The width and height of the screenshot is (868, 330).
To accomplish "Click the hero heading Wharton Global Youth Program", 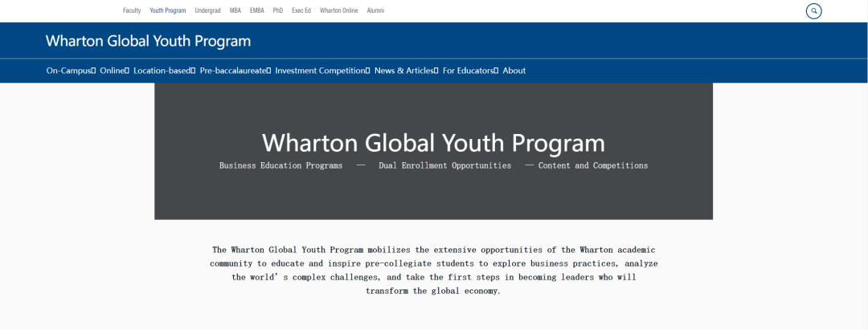I will click(x=433, y=143).
